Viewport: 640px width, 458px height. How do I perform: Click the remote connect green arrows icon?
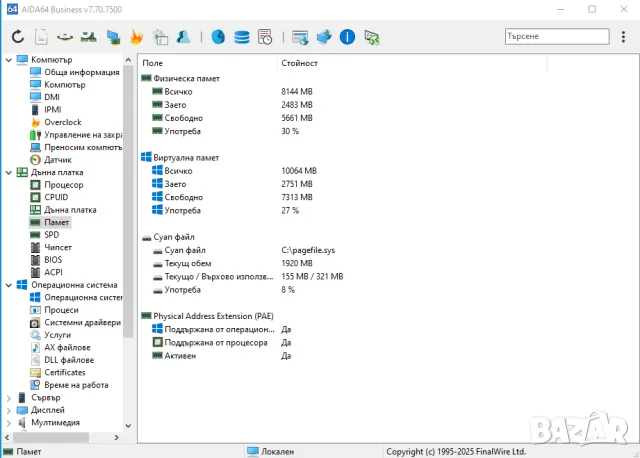372,37
